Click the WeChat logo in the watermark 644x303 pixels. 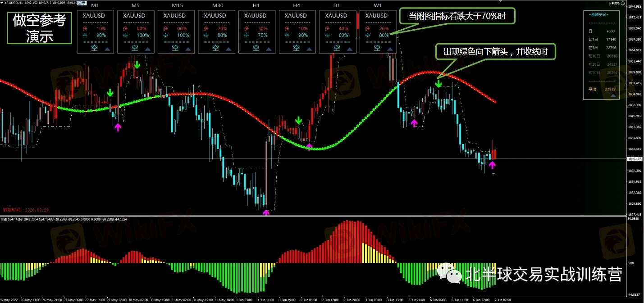click(449, 273)
